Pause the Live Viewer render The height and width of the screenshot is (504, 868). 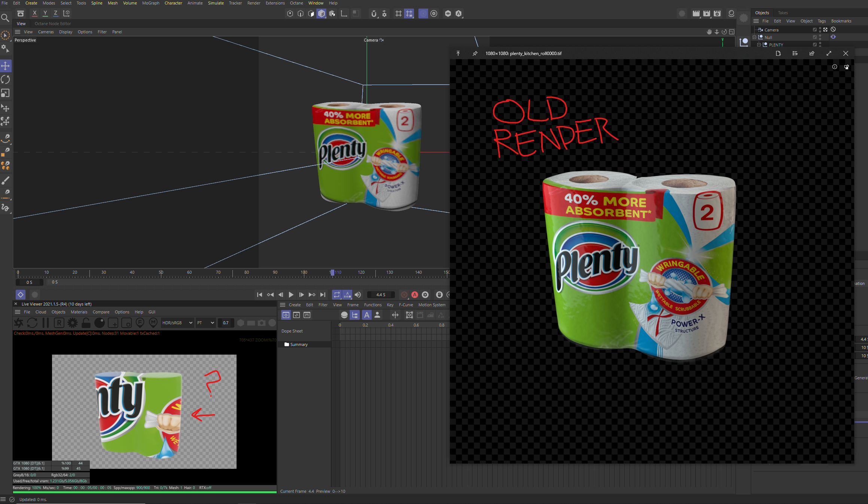click(46, 323)
